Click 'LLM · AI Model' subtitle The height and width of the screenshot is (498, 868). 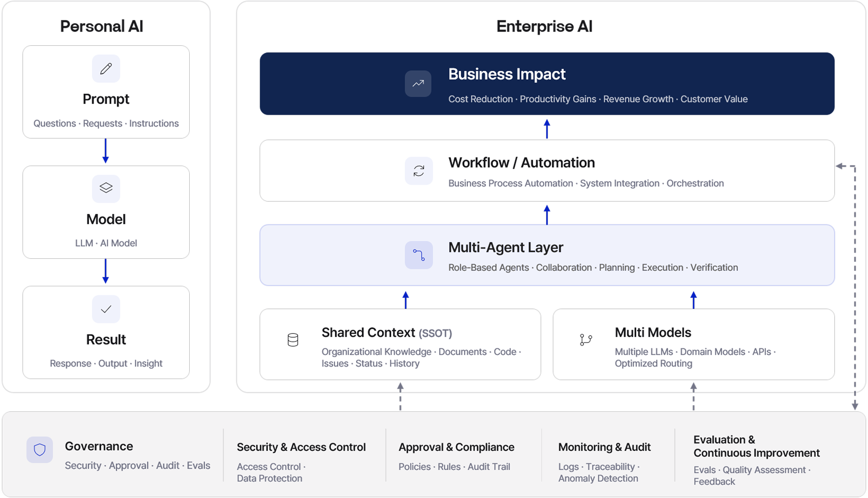tap(106, 243)
